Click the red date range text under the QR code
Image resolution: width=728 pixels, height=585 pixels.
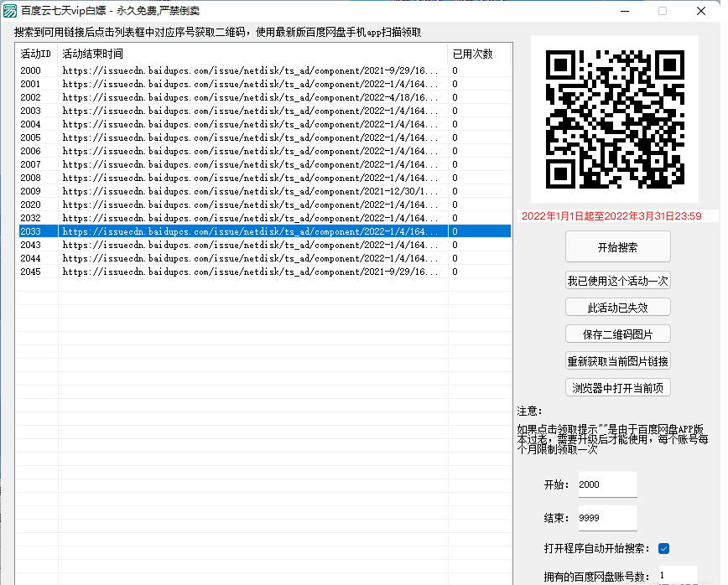click(611, 216)
